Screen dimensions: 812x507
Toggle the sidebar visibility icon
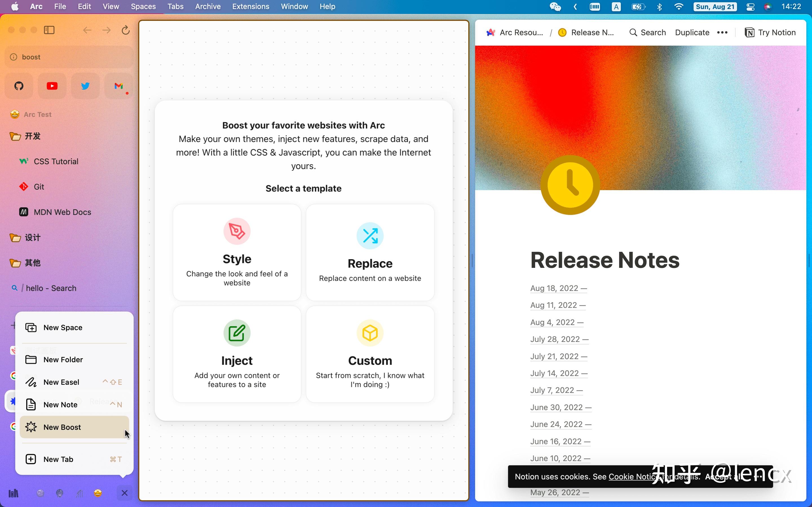pyautogui.click(x=49, y=30)
